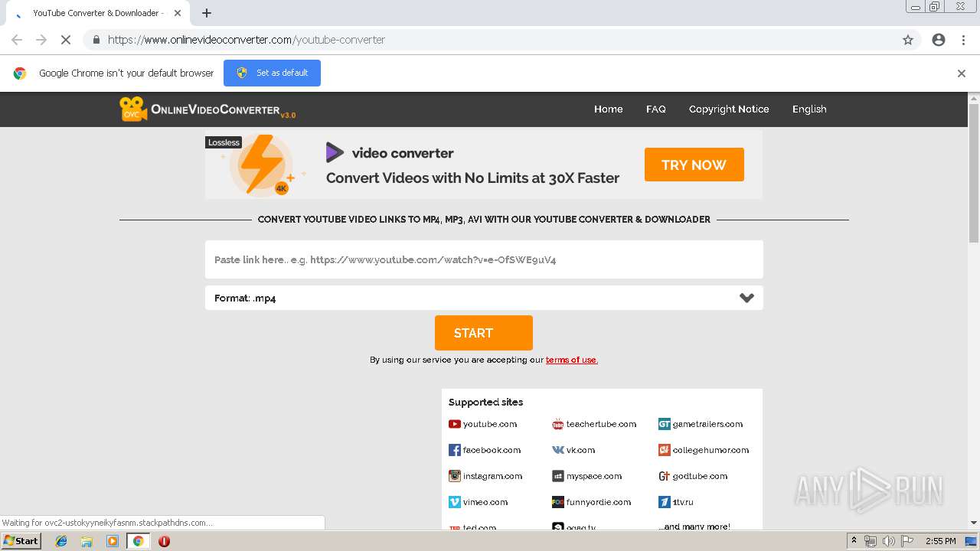Open Opera icon in taskbar

click(164, 541)
